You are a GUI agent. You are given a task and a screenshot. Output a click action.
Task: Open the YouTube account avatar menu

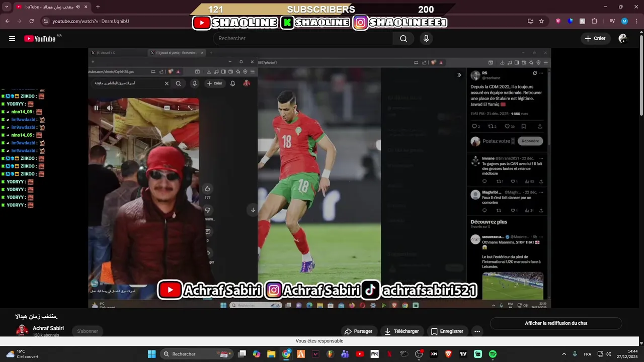tap(623, 39)
